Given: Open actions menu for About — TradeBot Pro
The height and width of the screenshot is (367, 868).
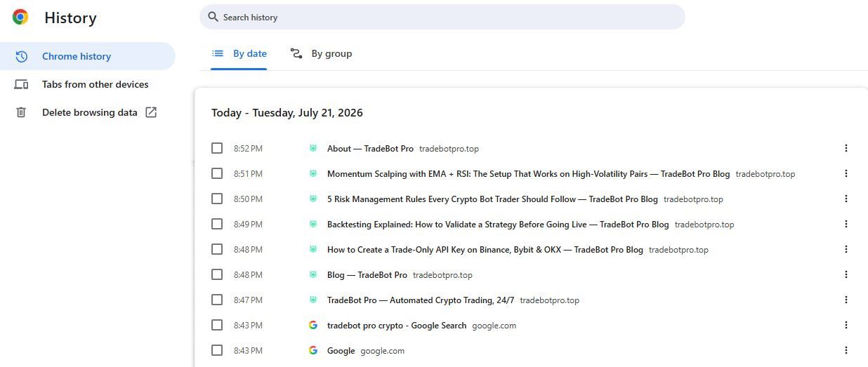Looking at the screenshot, I should tap(846, 148).
